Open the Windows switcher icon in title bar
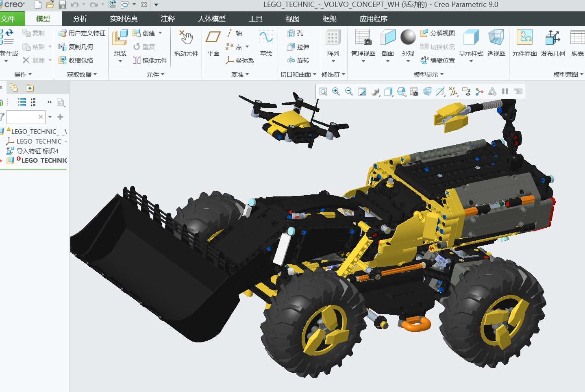The width and height of the screenshot is (585, 392). [125, 5]
